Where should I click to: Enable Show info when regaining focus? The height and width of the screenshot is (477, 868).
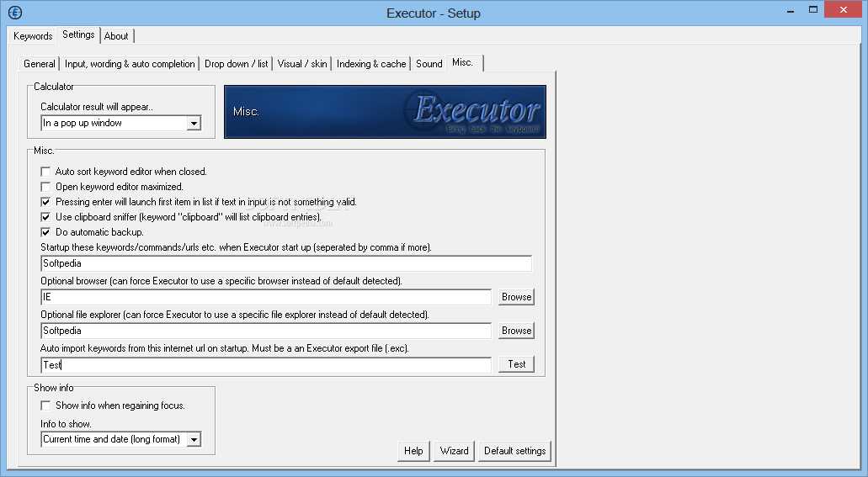(x=45, y=405)
